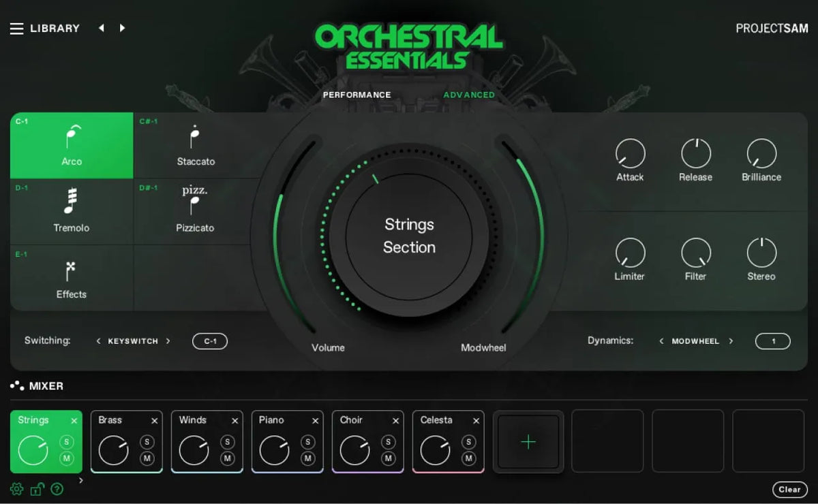This screenshot has height=504, width=818.
Task: Click the next arrow beside KEYSWITCH
Action: [169, 341]
